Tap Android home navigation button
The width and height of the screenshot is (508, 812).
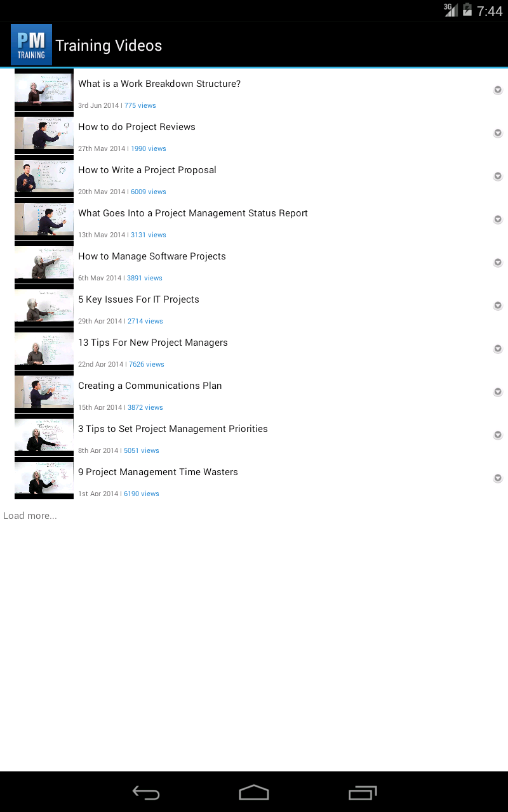click(254, 792)
